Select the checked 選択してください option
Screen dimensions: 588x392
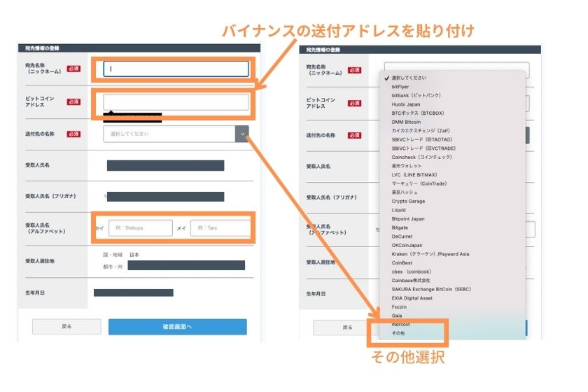pos(409,78)
